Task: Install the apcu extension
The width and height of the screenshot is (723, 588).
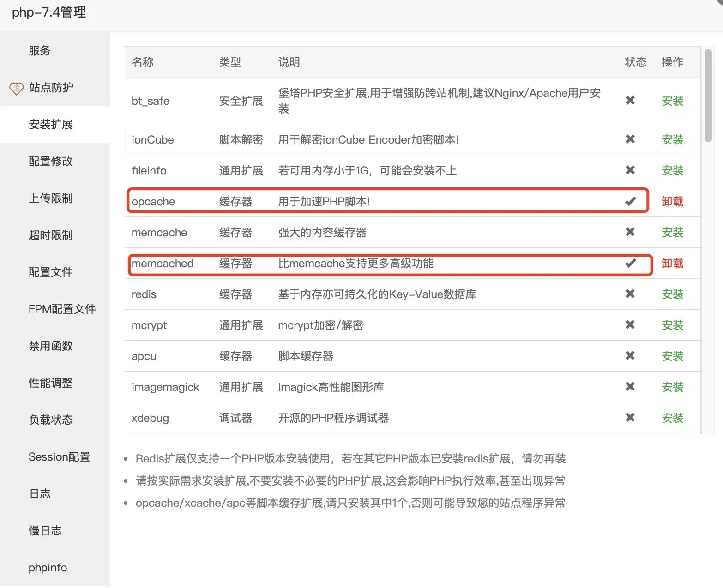Action: [x=672, y=356]
